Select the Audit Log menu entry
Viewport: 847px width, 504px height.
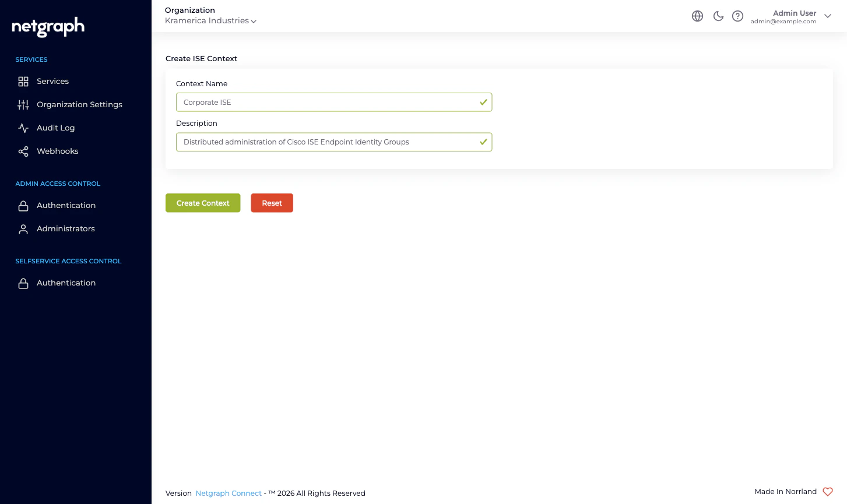[55, 128]
